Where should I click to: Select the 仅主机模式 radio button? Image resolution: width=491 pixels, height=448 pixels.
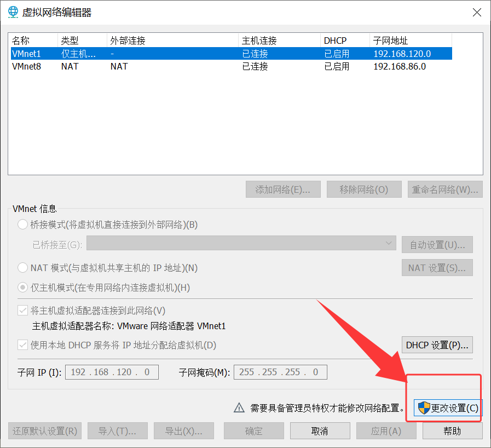pyautogui.click(x=22, y=288)
